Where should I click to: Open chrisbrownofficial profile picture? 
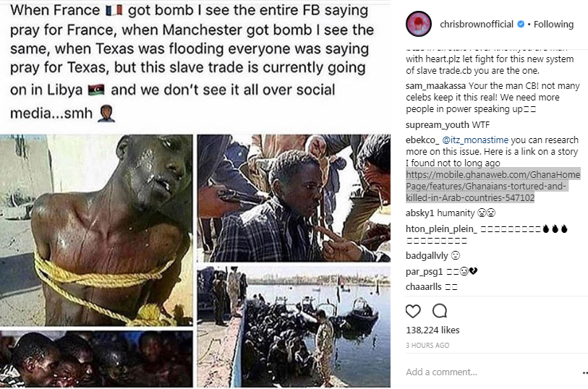(419, 24)
